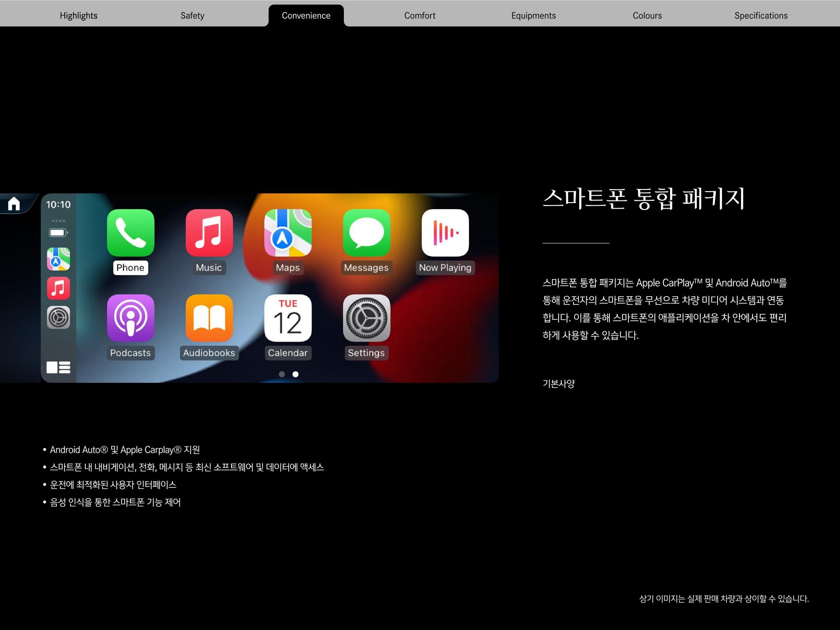The width and height of the screenshot is (840, 630).
Task: Click the disclaimer 상기 이미지는 실제 판매 차량과
Action: point(724,599)
